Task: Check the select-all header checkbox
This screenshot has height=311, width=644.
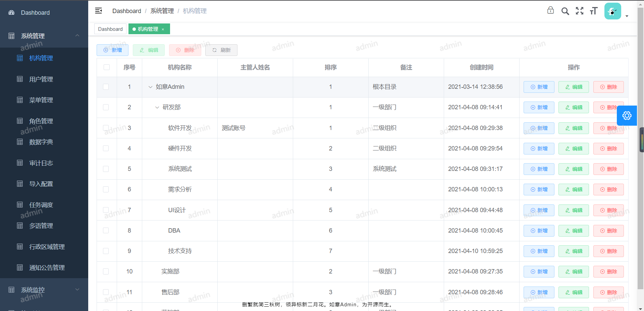Action: coord(107,67)
